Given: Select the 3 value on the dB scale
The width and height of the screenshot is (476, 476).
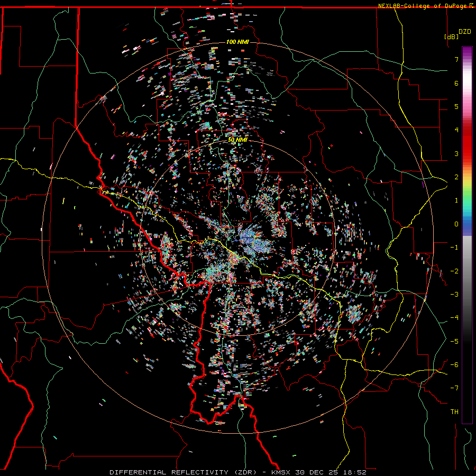Looking at the screenshot, I should tap(456, 153).
